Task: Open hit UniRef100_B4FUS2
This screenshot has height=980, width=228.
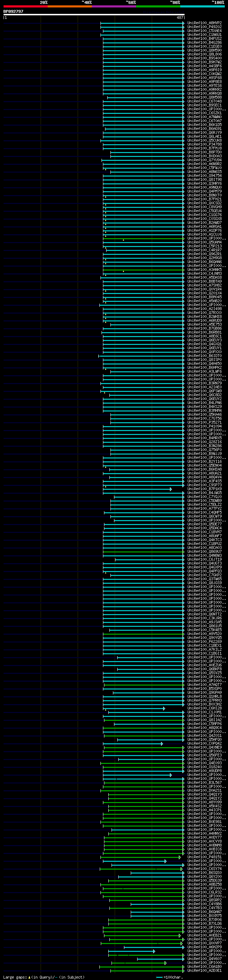Action: (204, 39)
